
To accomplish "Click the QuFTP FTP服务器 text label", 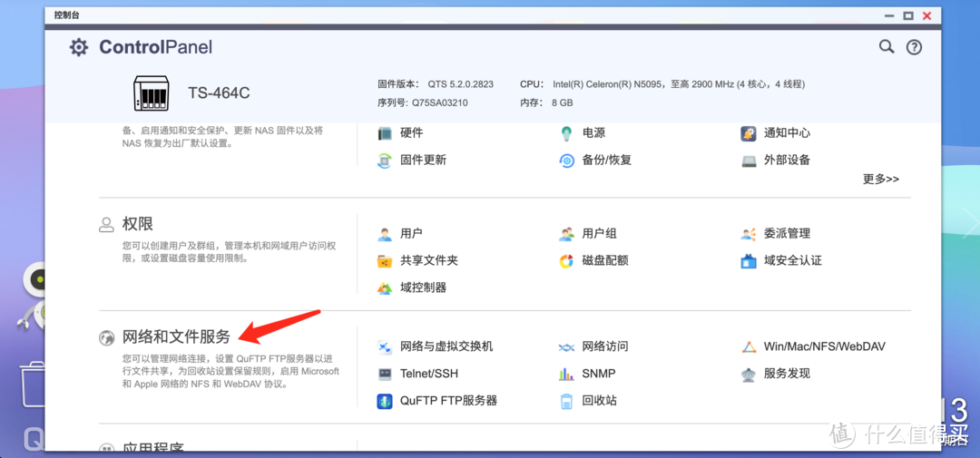I will tap(449, 401).
